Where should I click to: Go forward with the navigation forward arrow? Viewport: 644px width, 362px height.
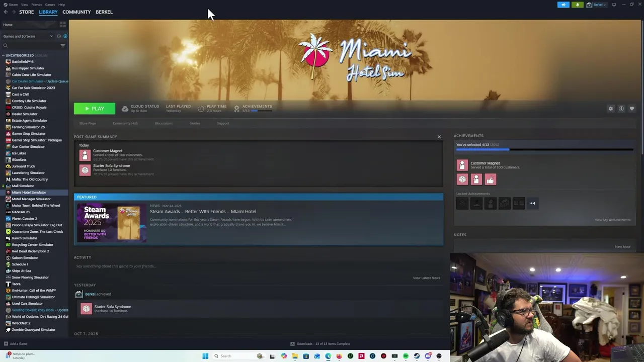click(14, 12)
